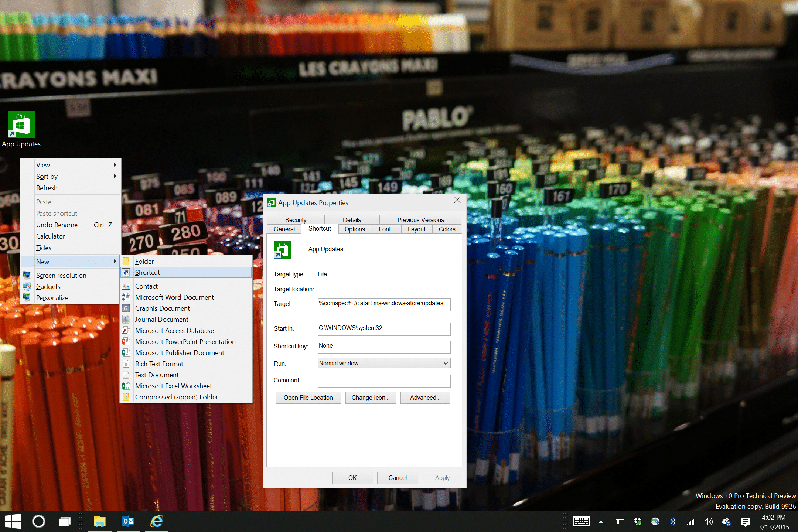Click the Access Database icon
Screen dimensions: 798x532
126,331
